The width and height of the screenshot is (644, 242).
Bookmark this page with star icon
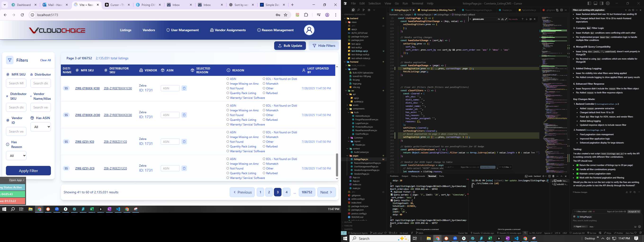pyautogui.click(x=286, y=15)
